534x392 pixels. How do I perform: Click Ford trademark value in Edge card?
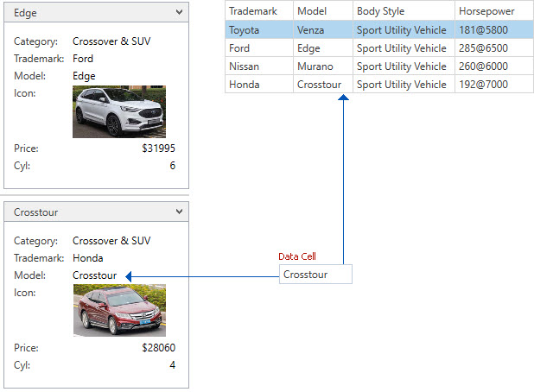tap(83, 59)
